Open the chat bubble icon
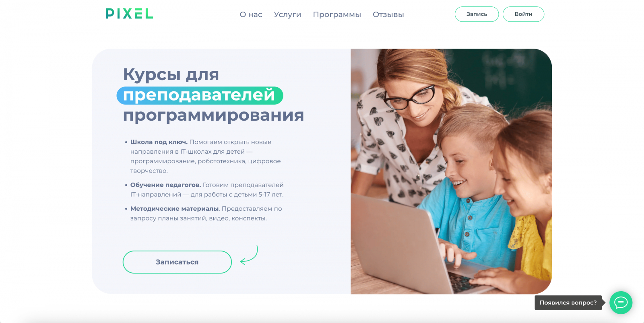This screenshot has height=323, width=644. [621, 302]
